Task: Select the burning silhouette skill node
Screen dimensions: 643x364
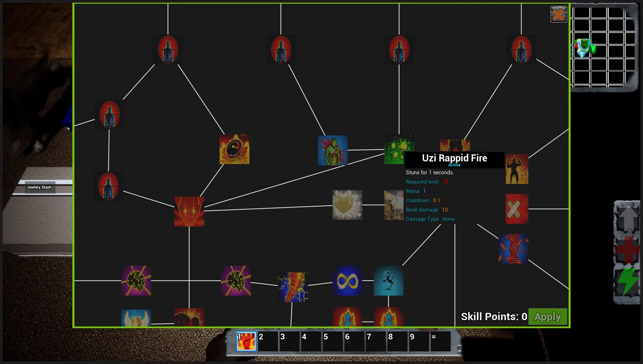Action: (517, 169)
